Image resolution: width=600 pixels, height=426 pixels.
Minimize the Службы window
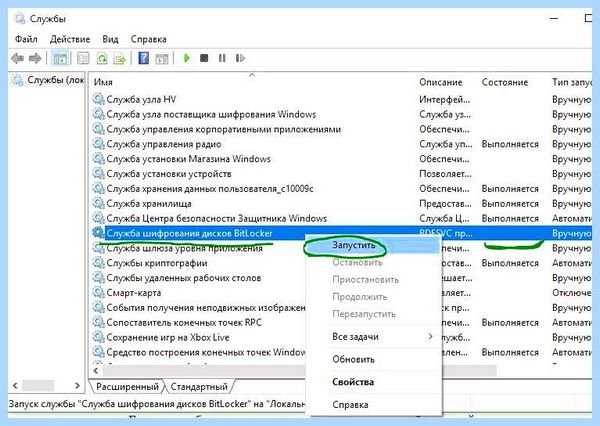pos(554,18)
